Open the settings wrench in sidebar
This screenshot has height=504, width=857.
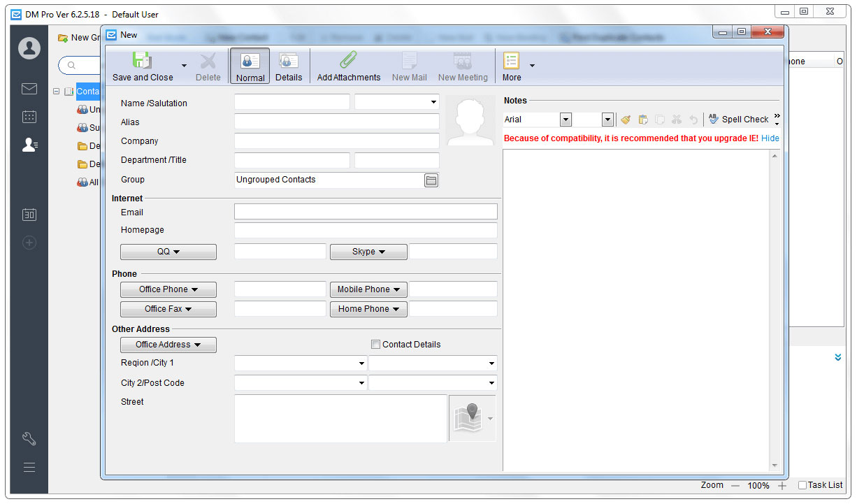coord(29,439)
